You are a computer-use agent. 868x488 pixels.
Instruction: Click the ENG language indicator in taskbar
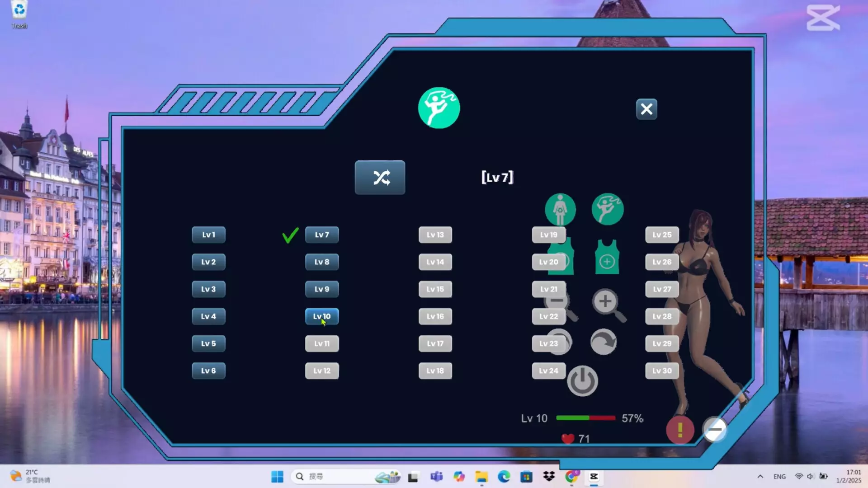(779, 476)
